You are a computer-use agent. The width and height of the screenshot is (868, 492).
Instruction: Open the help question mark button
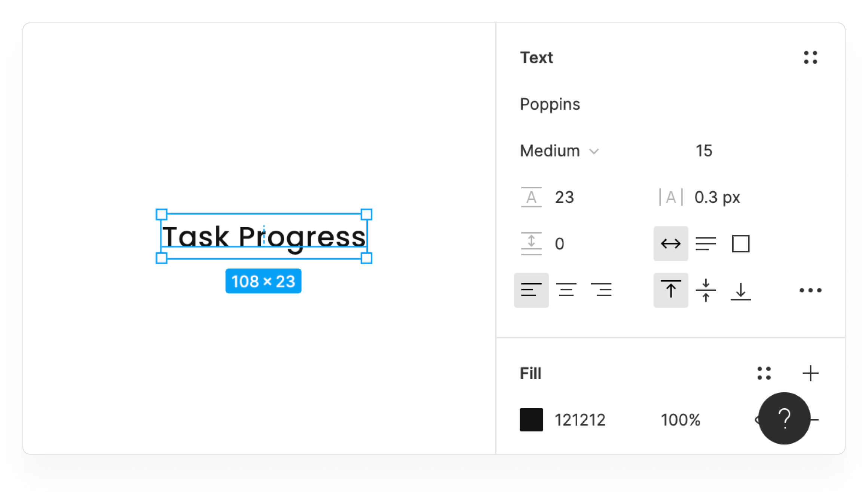coord(784,418)
